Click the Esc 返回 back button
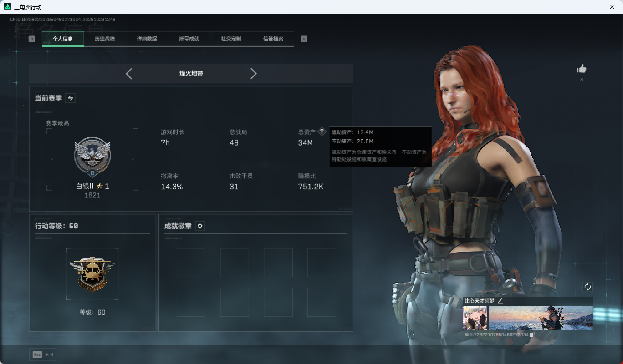Viewport: 623px width, 364px height. [x=43, y=354]
